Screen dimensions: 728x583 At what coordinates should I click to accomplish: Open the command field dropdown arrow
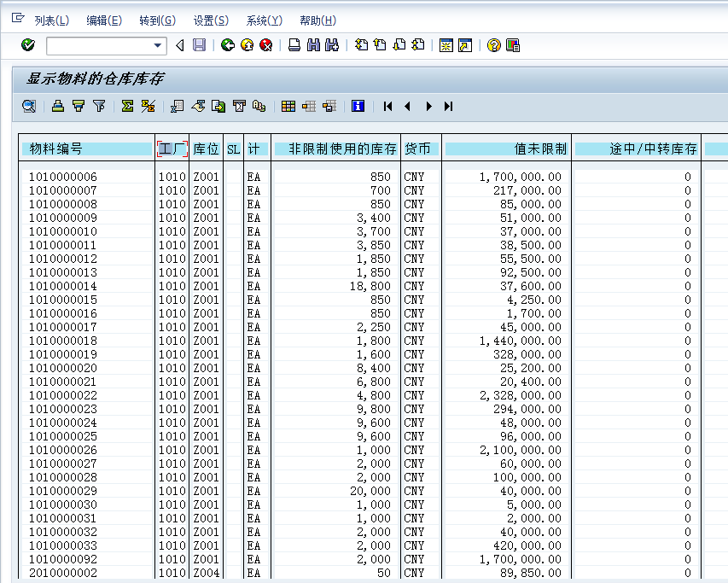158,46
